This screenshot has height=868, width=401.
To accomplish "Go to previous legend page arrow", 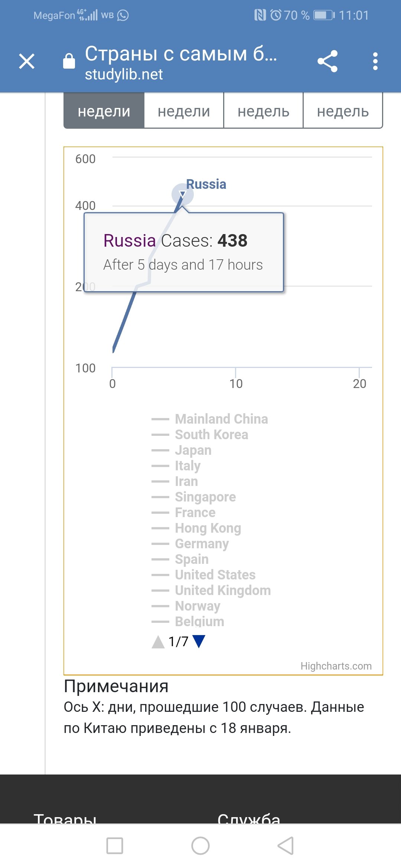I will [x=158, y=642].
